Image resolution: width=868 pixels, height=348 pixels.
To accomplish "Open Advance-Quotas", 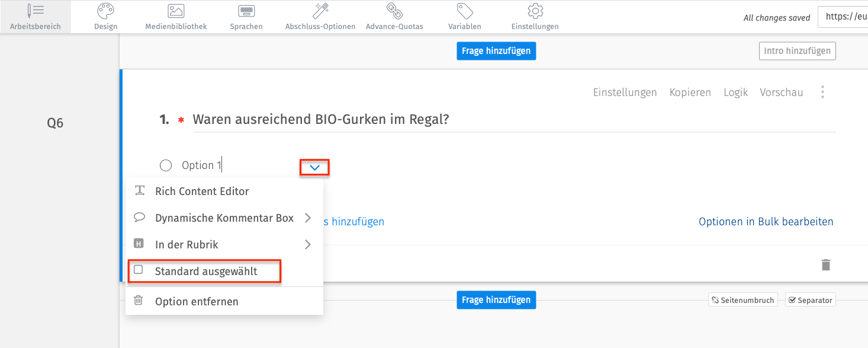I will point(394,17).
